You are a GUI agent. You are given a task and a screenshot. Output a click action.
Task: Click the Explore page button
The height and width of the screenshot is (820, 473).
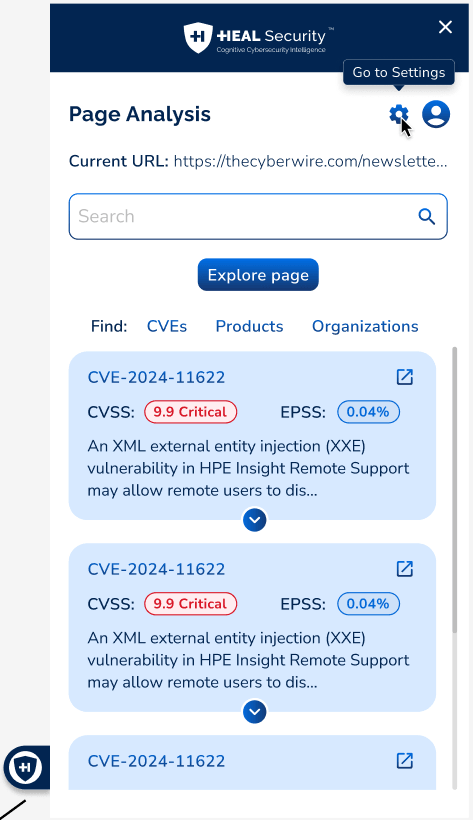click(258, 275)
